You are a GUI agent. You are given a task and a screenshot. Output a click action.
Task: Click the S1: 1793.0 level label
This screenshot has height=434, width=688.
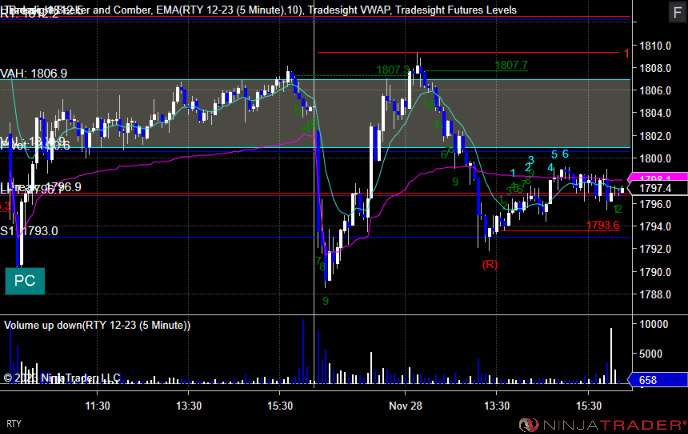[x=29, y=231]
